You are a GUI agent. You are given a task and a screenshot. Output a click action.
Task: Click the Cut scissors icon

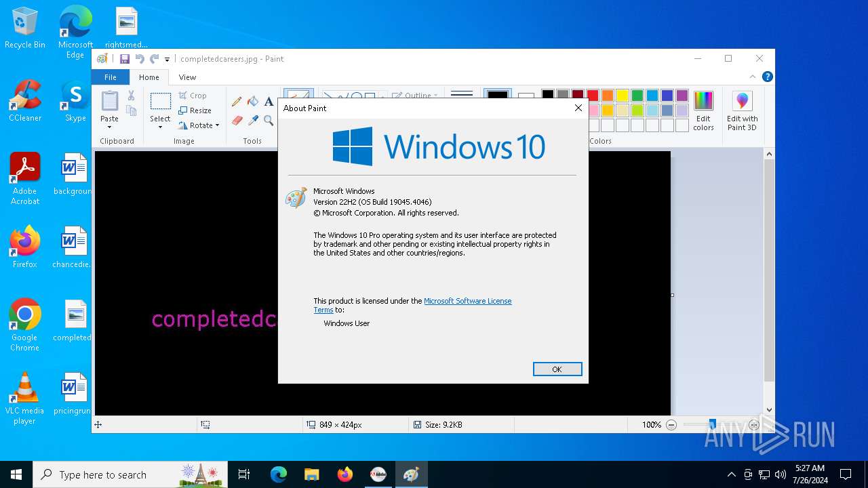click(x=132, y=96)
